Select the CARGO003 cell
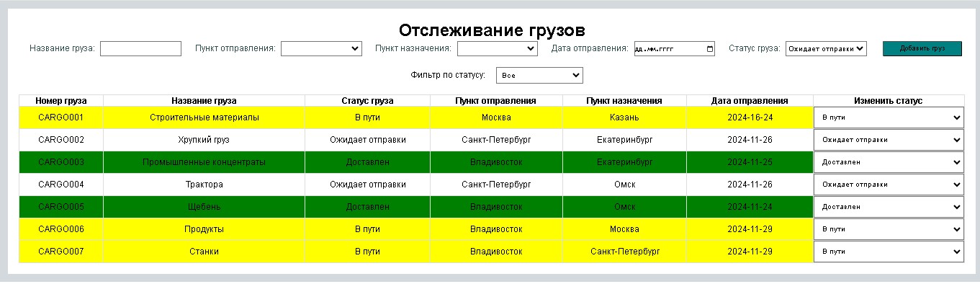Screen dimensions: 980x284 coord(61,162)
